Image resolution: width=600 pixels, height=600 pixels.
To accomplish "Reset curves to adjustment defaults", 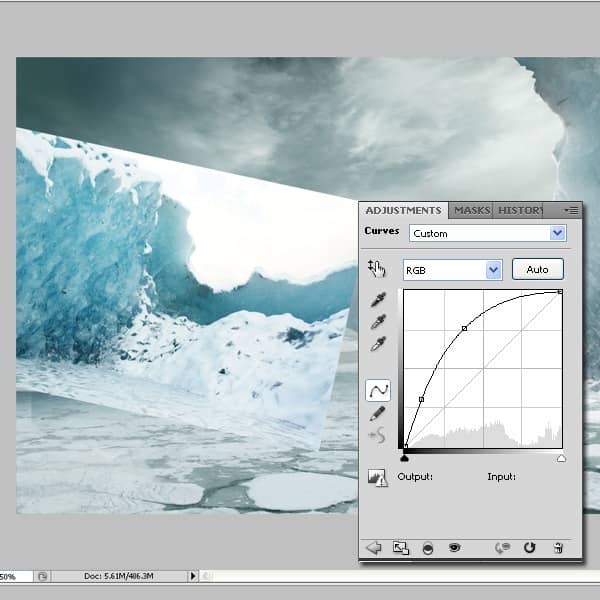I will pyautogui.click(x=530, y=548).
